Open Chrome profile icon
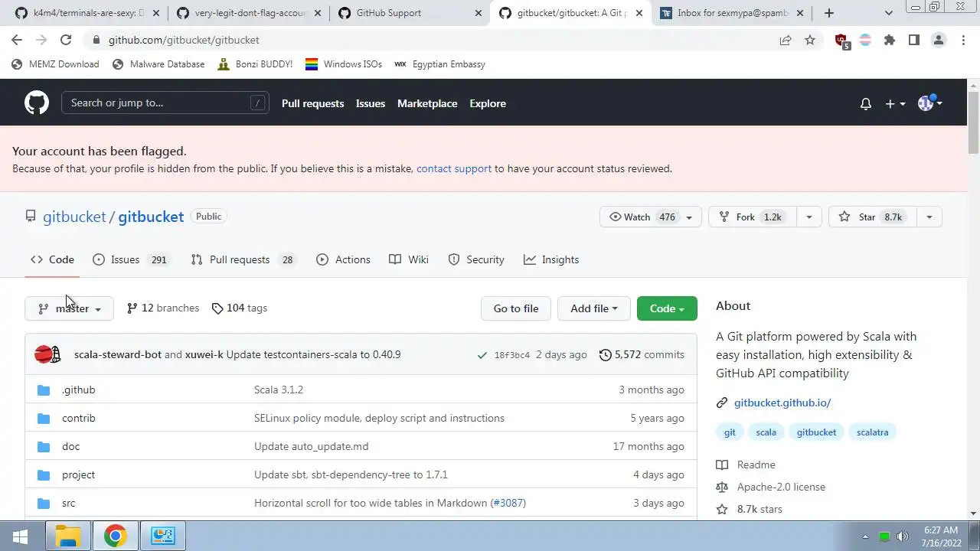 coord(939,40)
